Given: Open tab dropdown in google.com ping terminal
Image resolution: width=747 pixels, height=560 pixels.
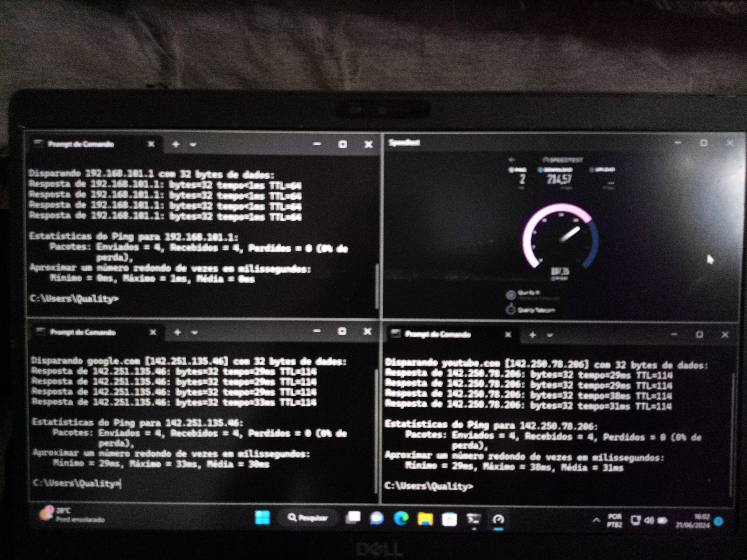Looking at the screenshot, I should pos(195,332).
